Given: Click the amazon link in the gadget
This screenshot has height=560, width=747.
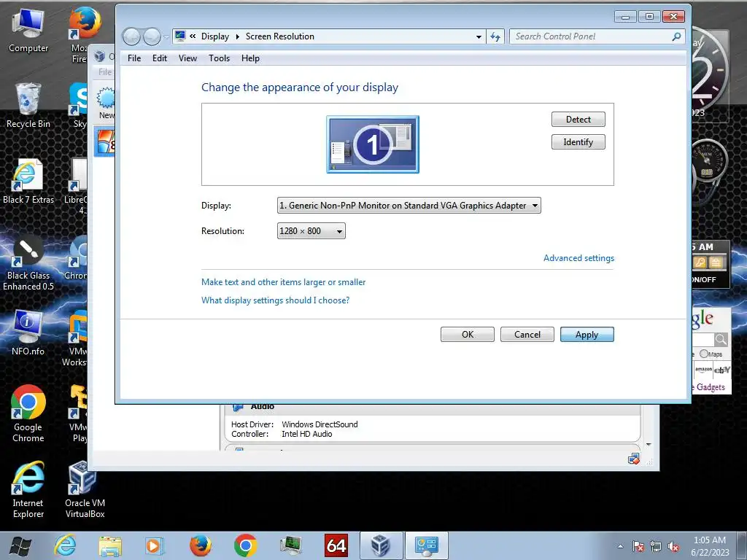Looking at the screenshot, I should (x=703, y=370).
